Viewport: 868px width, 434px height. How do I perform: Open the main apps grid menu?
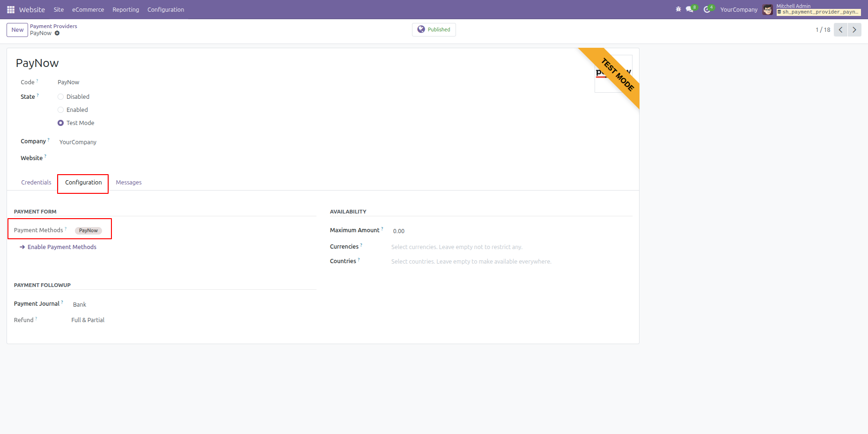(11, 9)
